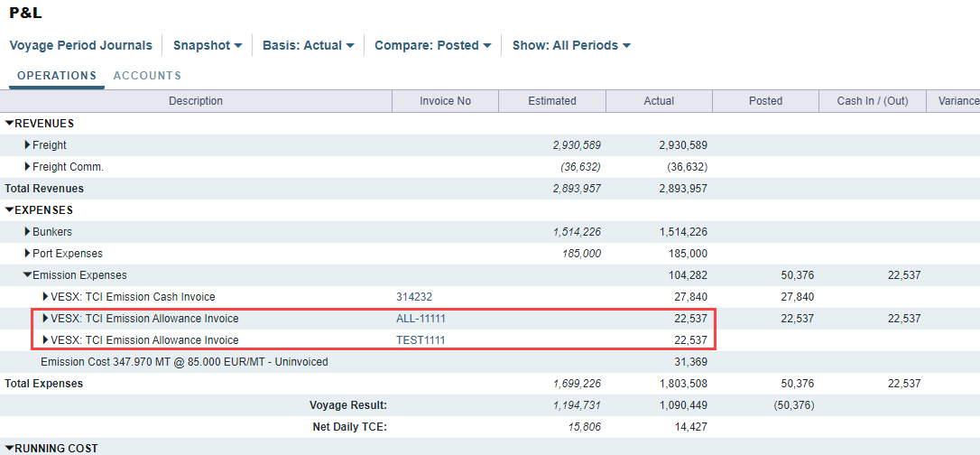Click the Voyage Period Journals link
Image resolution: width=980 pixels, height=455 pixels.
coord(80,45)
